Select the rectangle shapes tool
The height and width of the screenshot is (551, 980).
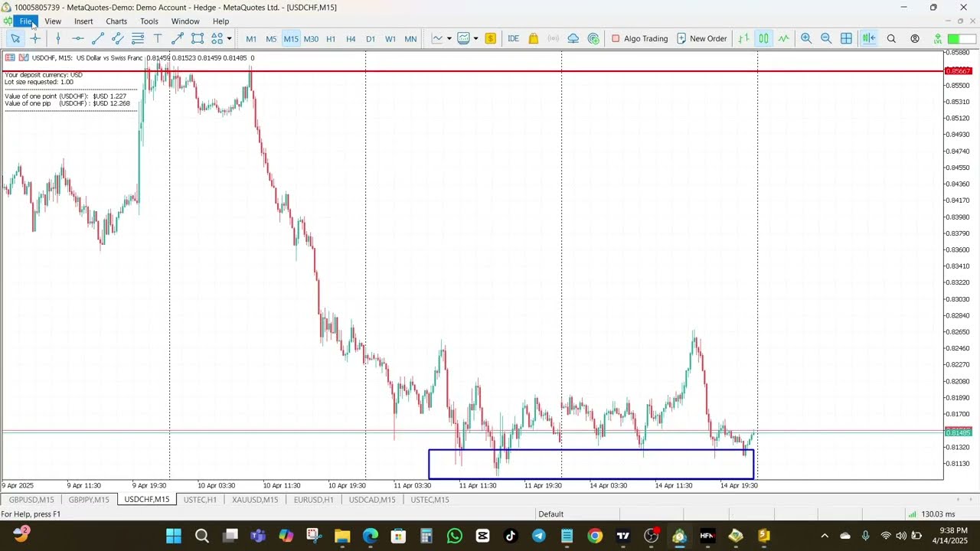[198, 38]
